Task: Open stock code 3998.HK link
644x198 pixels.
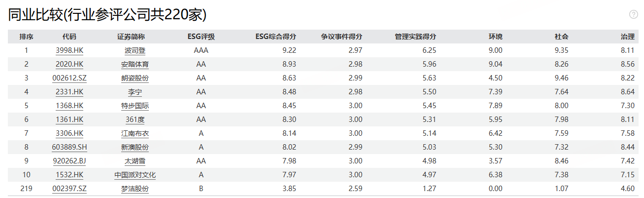Action: (69, 50)
